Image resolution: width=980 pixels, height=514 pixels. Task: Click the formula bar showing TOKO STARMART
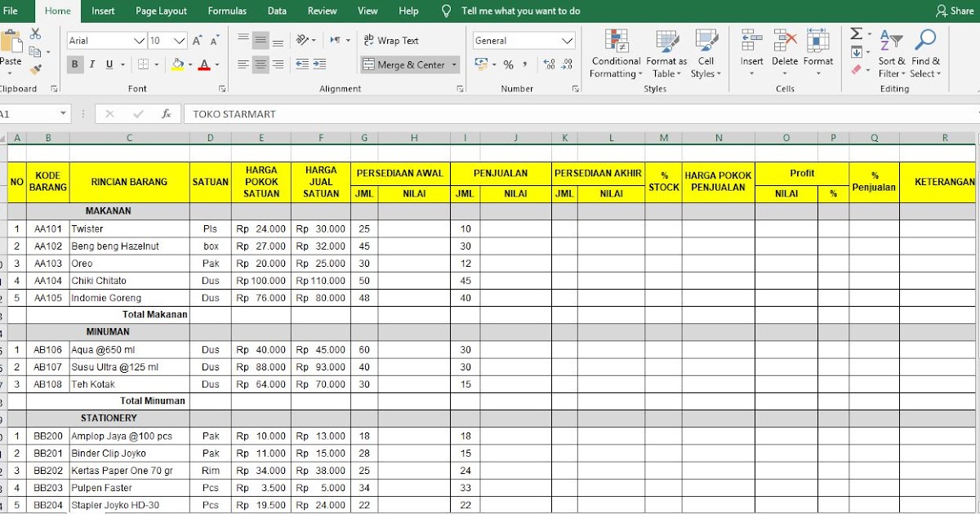[x=580, y=114]
